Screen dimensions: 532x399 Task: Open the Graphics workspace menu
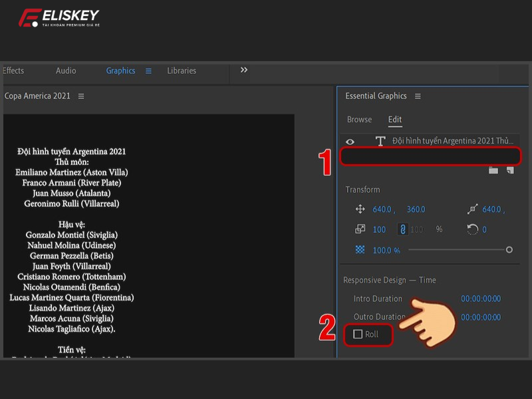[x=148, y=71]
